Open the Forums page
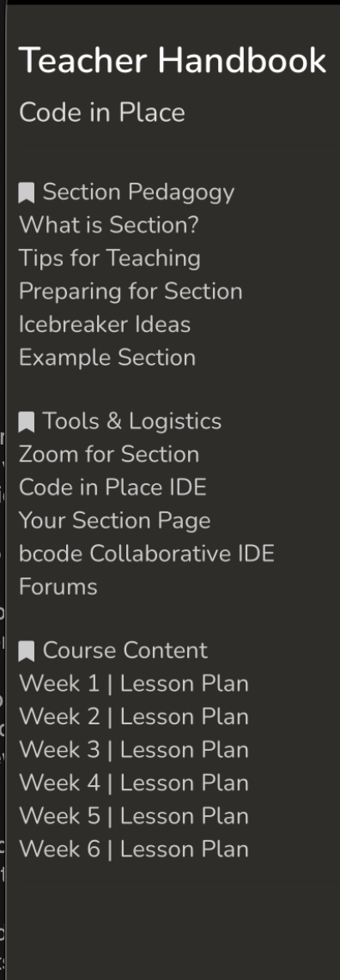This screenshot has width=340, height=980. pyautogui.click(x=58, y=586)
